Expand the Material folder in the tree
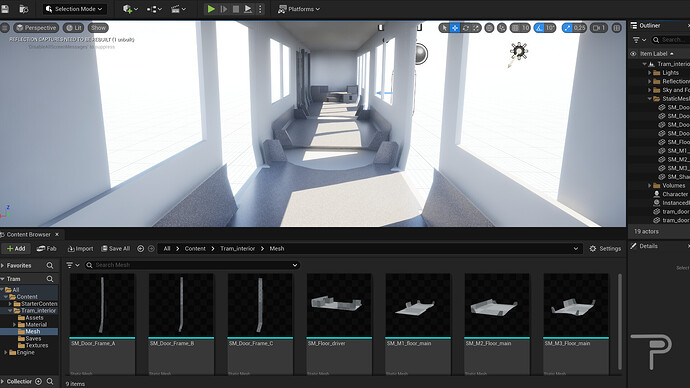 (x=15, y=325)
